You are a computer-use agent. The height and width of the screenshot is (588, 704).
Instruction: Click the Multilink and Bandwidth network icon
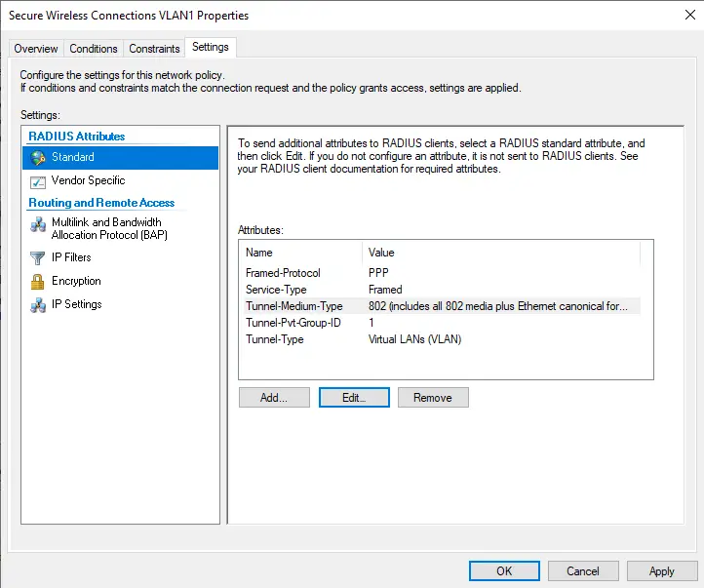(38, 224)
